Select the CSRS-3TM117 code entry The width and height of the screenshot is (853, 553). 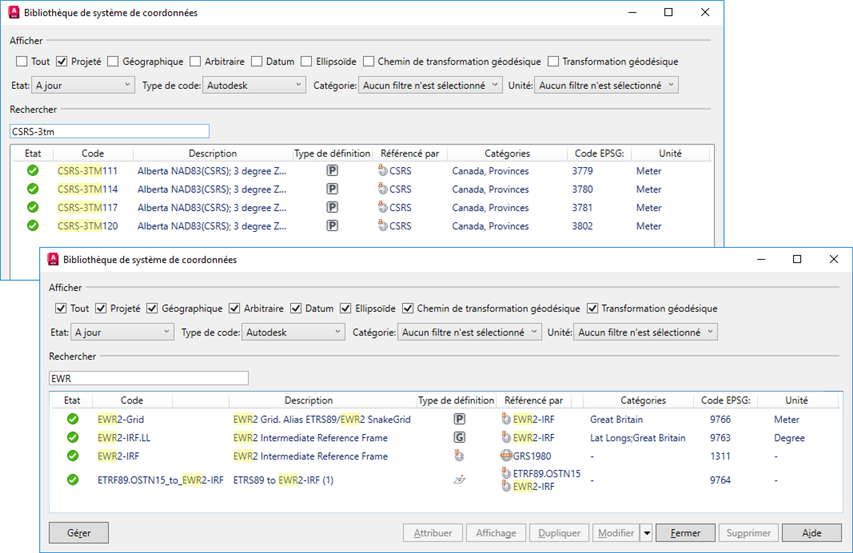point(88,207)
